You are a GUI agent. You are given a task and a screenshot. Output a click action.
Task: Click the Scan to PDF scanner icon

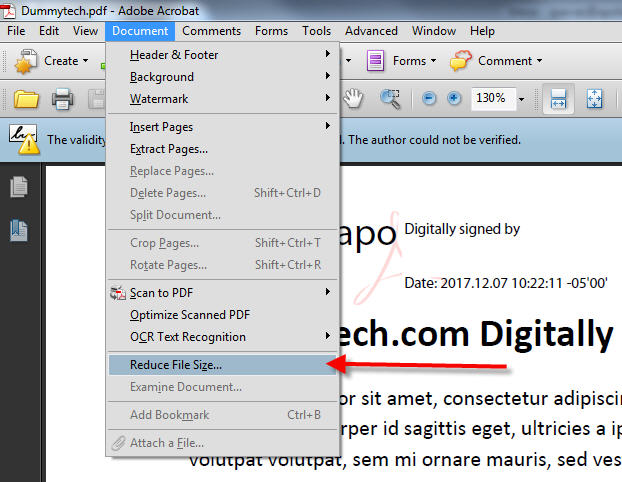point(118,293)
